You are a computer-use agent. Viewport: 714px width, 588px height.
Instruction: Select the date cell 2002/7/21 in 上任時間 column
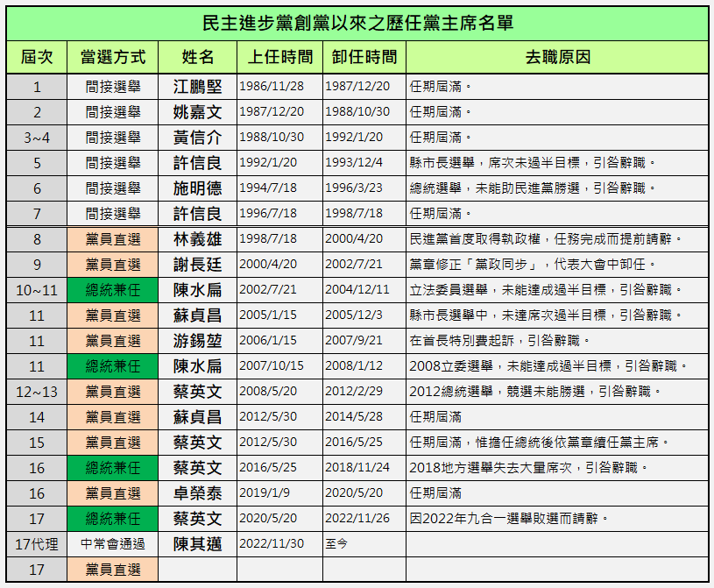(x=280, y=290)
